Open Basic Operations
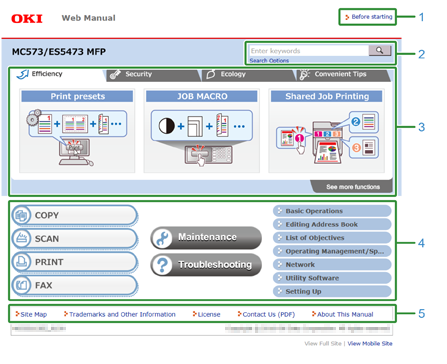The image size is (447, 364). point(332,211)
